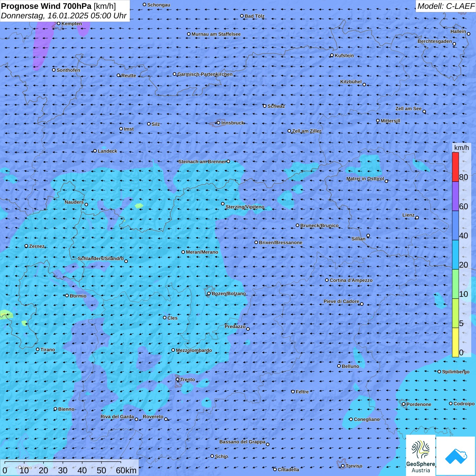Image resolution: width=476 pixels, height=476 pixels.
Task: Click the Bozen/Bolzano city marker dot
Action: [x=209, y=293]
